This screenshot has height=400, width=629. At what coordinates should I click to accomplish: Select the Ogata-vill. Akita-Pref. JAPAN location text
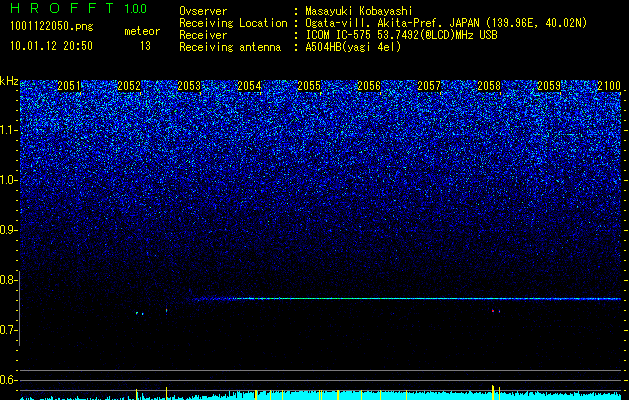pyautogui.click(x=446, y=23)
